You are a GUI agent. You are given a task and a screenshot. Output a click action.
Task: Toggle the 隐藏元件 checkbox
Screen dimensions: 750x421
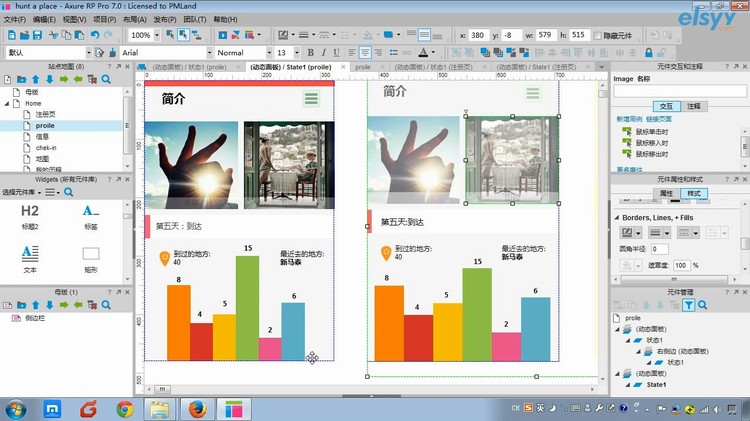[x=597, y=35]
